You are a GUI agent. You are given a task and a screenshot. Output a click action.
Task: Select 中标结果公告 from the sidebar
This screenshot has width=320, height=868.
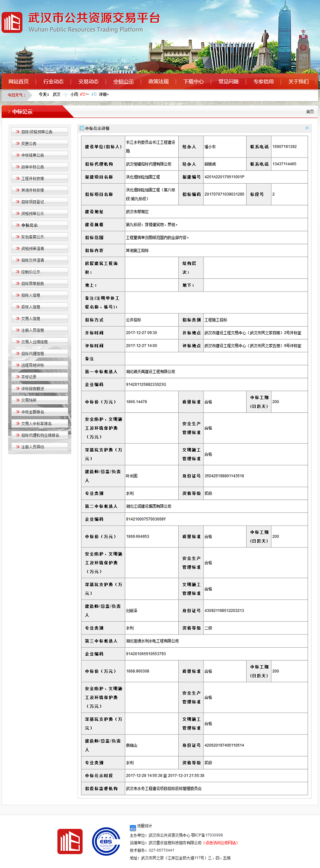click(x=32, y=155)
